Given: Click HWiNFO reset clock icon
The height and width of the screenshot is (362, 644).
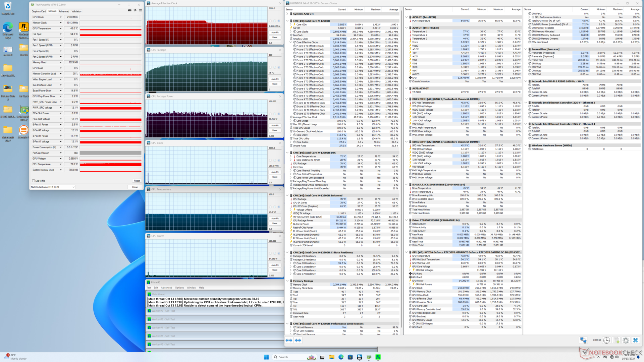Looking at the screenshot, I should coord(606,340).
